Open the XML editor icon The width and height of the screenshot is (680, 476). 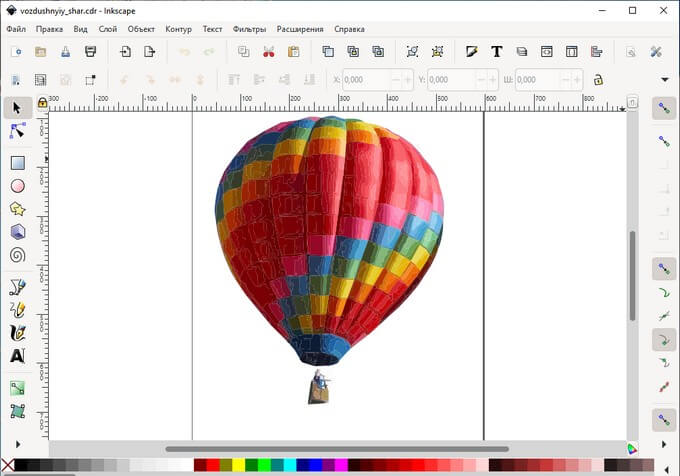tap(546, 52)
